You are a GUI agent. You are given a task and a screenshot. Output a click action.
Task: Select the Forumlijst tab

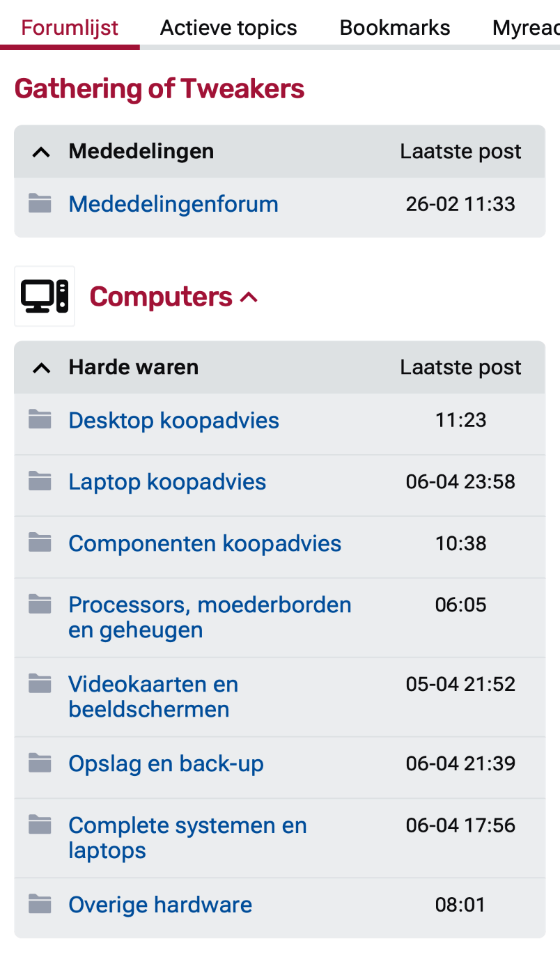(69, 26)
